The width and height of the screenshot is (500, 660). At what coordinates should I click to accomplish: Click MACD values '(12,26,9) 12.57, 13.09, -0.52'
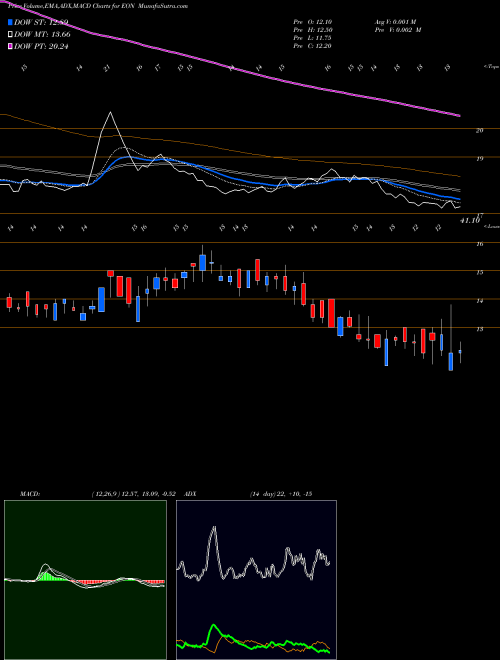(136, 494)
